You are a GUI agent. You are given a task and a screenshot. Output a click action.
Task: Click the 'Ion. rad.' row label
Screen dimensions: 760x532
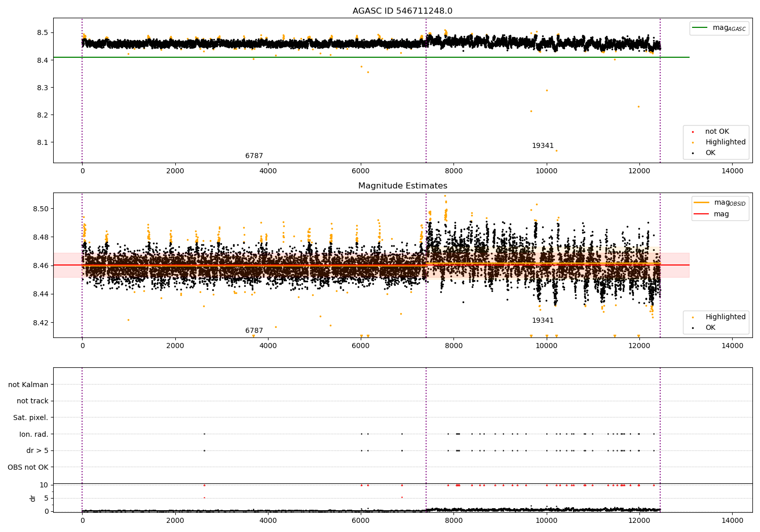(34, 434)
